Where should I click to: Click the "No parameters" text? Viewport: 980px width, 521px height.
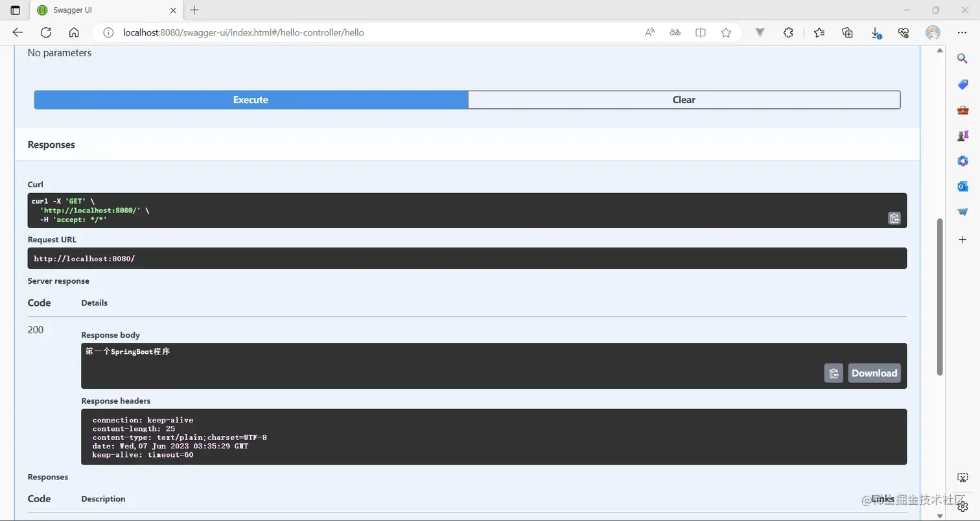pos(60,53)
